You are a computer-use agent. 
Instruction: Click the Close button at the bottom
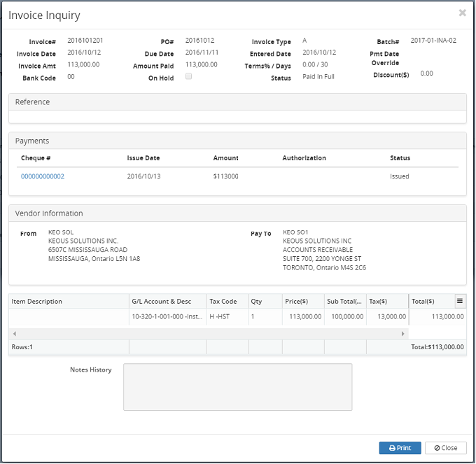(446, 448)
